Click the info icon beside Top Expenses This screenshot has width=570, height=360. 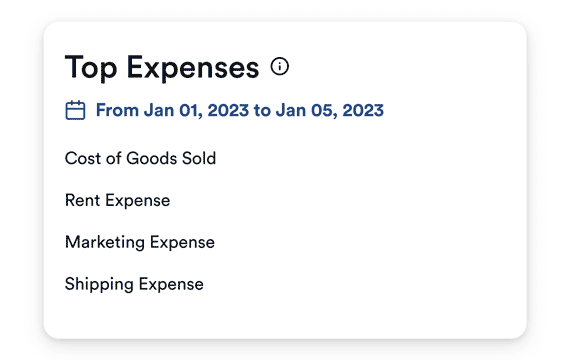[280, 67]
